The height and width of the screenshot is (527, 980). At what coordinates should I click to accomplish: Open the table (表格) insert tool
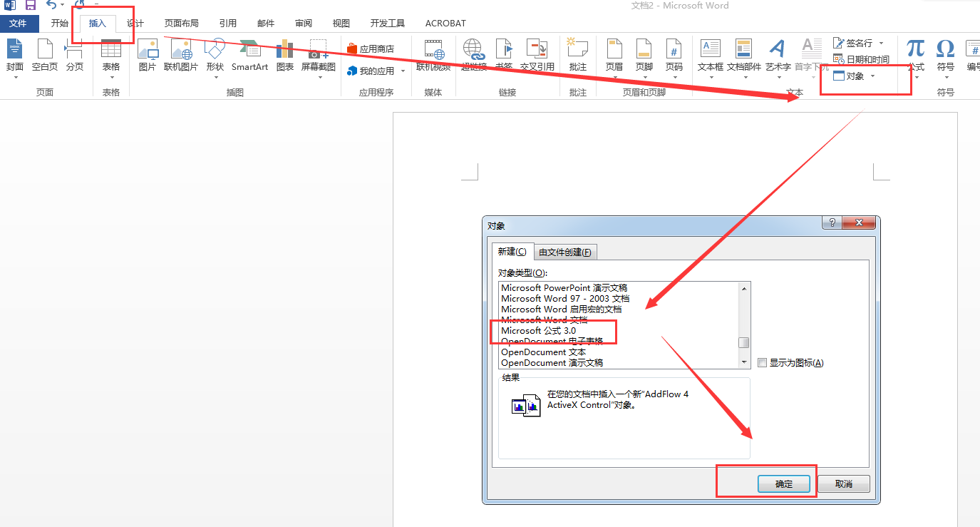click(111, 57)
